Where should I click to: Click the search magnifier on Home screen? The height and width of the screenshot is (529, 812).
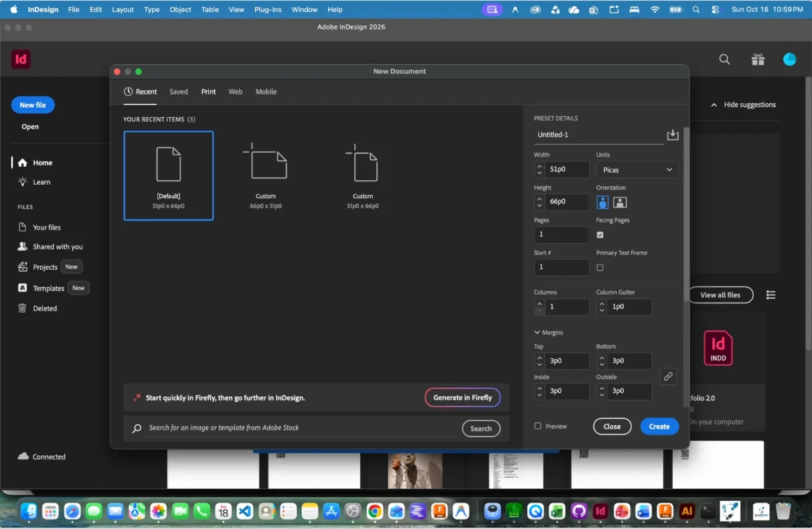724,60
